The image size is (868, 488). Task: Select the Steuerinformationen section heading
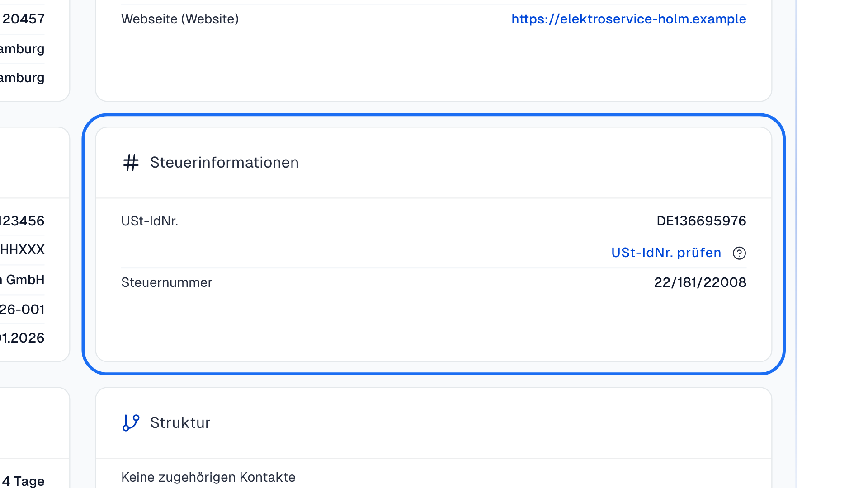tap(224, 163)
